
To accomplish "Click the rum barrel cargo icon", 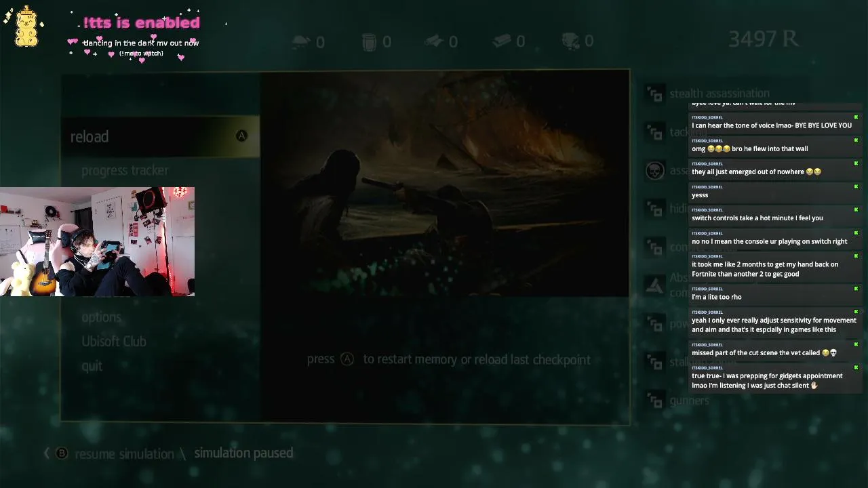I will coord(368,42).
